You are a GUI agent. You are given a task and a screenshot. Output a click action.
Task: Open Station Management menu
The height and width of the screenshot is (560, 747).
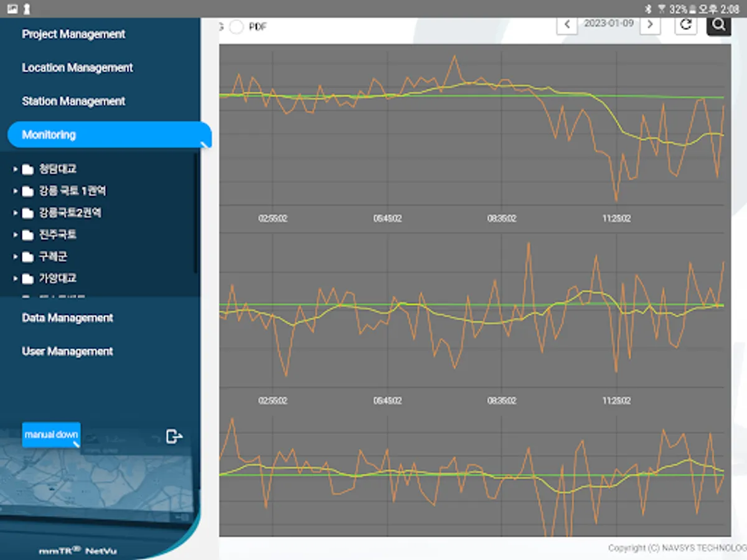click(73, 101)
